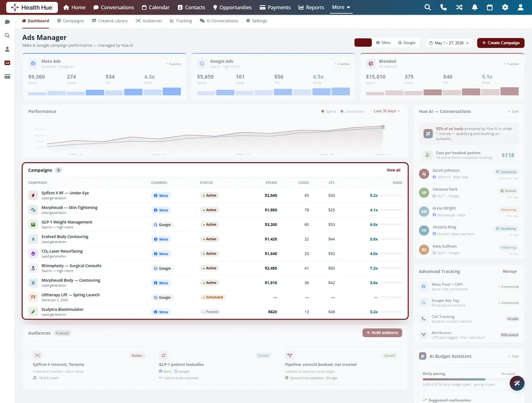Switch to the AI Conversations tab
The width and height of the screenshot is (532, 403).
pyautogui.click(x=219, y=21)
